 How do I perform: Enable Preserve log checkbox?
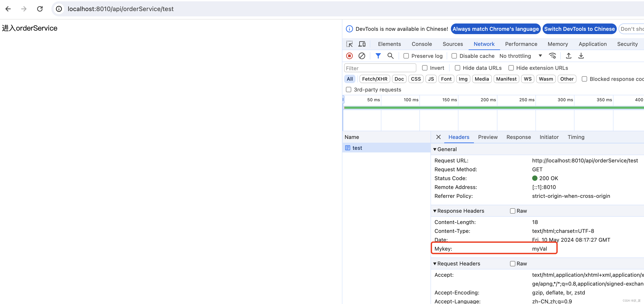point(406,56)
